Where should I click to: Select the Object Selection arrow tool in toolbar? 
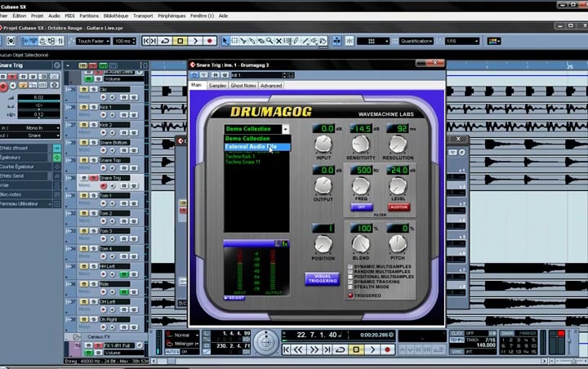225,41
